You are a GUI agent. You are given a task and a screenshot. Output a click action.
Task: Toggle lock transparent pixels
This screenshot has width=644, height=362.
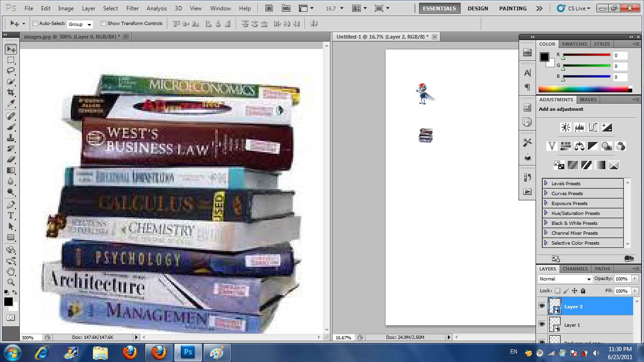(x=558, y=291)
